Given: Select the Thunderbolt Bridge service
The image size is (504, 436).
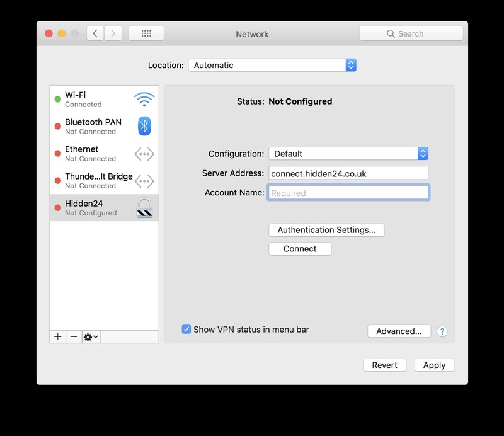Looking at the screenshot, I should pos(105,181).
